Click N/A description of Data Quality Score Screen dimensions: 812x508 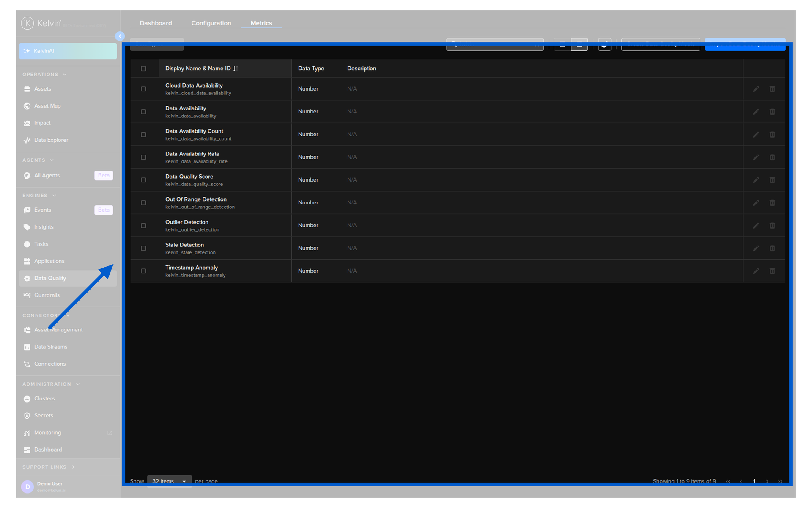(x=352, y=180)
